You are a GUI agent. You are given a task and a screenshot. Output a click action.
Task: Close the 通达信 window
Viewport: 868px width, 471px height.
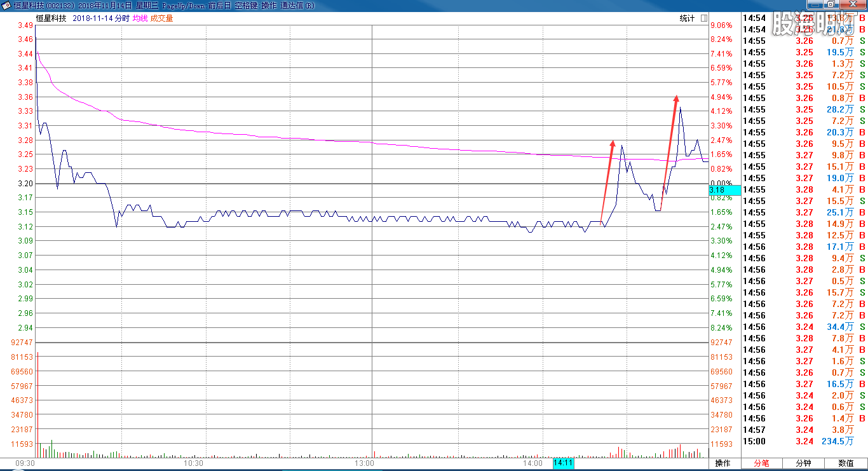(853, 5)
